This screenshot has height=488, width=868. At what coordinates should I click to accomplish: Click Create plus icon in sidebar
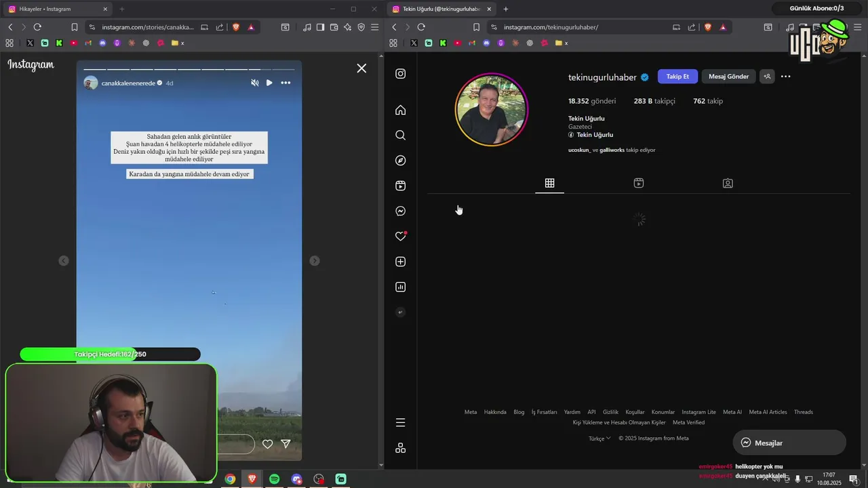(x=401, y=262)
